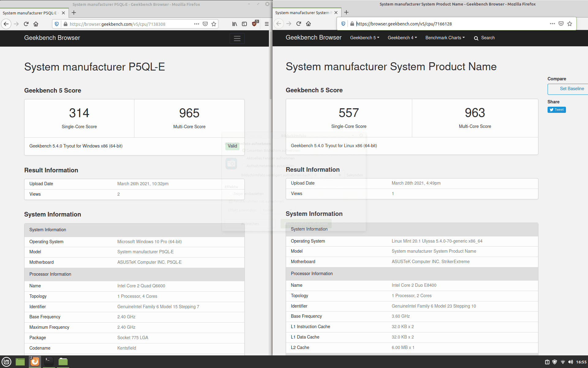Share result with the Tweet button
Image resolution: width=588 pixels, height=368 pixels.
[x=557, y=110]
